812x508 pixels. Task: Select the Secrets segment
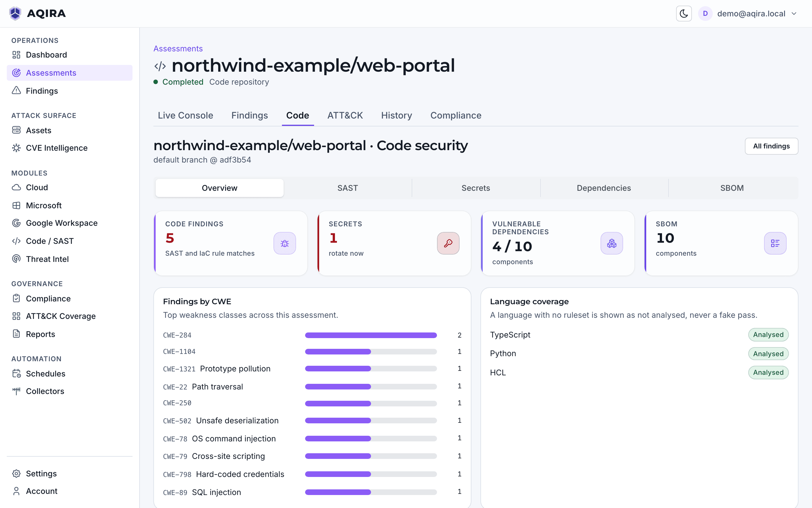(475, 188)
